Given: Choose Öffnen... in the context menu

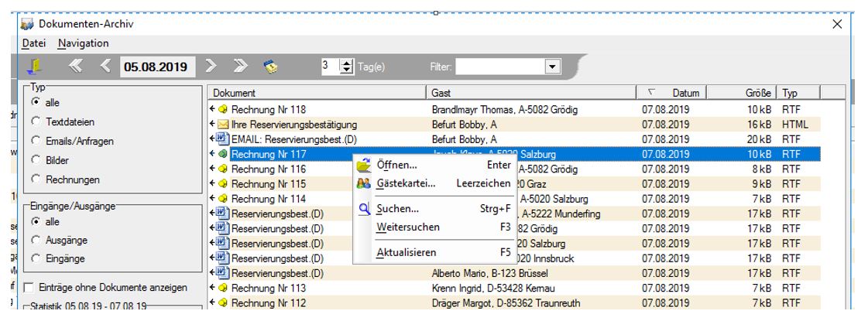Looking at the screenshot, I should (x=434, y=165).
